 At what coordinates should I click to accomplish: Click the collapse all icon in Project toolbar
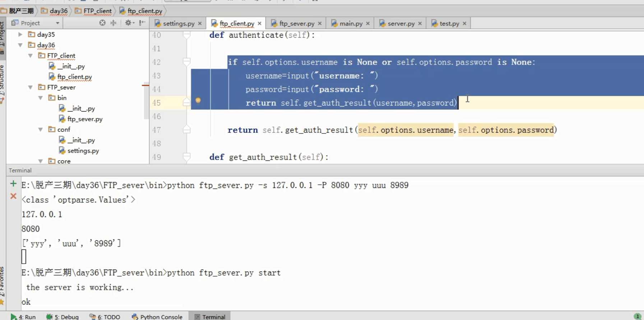click(x=113, y=23)
